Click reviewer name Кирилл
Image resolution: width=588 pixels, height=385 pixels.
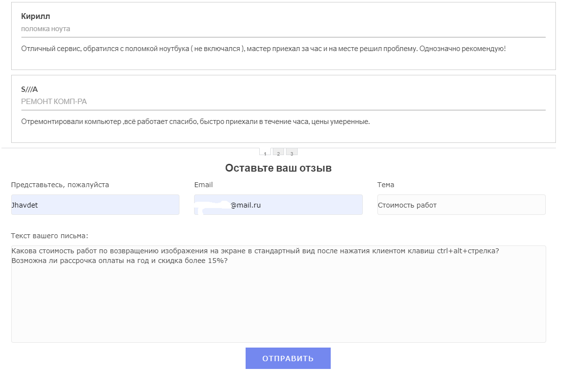36,17
